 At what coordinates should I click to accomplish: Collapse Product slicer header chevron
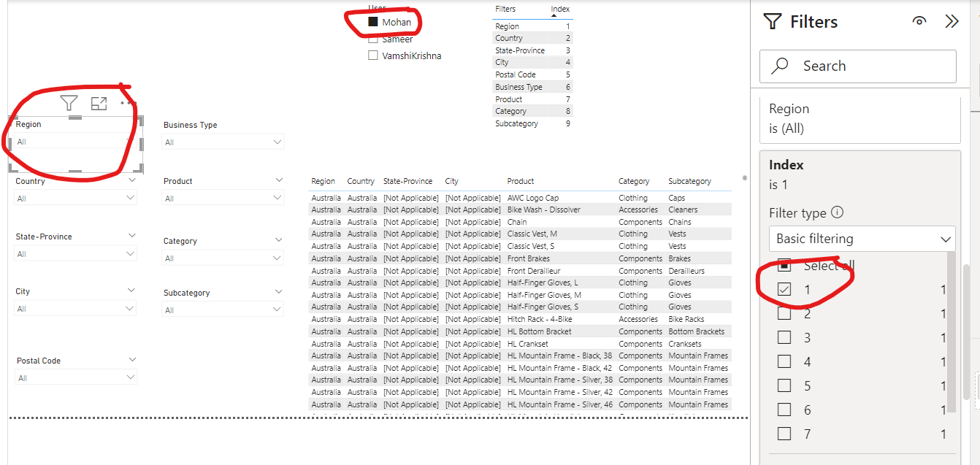click(280, 180)
